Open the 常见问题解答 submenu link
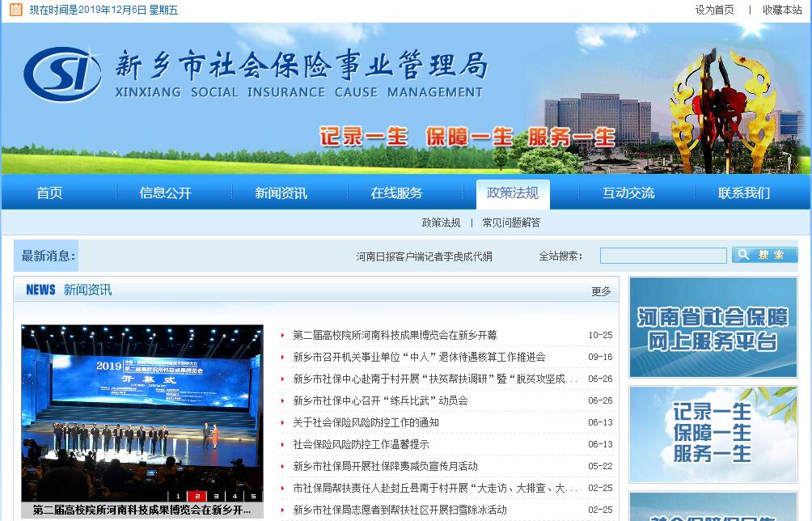812x521 pixels. click(511, 222)
